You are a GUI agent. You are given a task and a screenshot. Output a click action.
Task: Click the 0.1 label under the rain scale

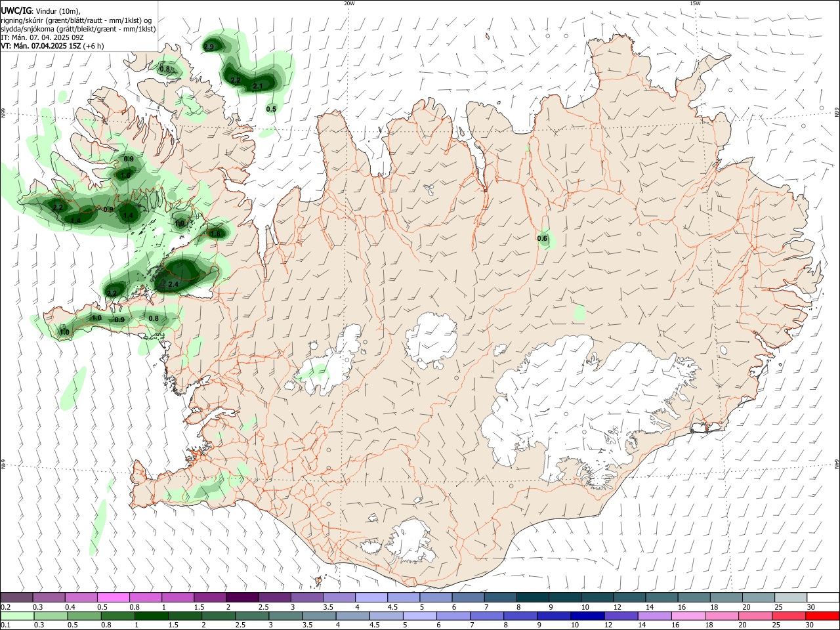(5, 625)
